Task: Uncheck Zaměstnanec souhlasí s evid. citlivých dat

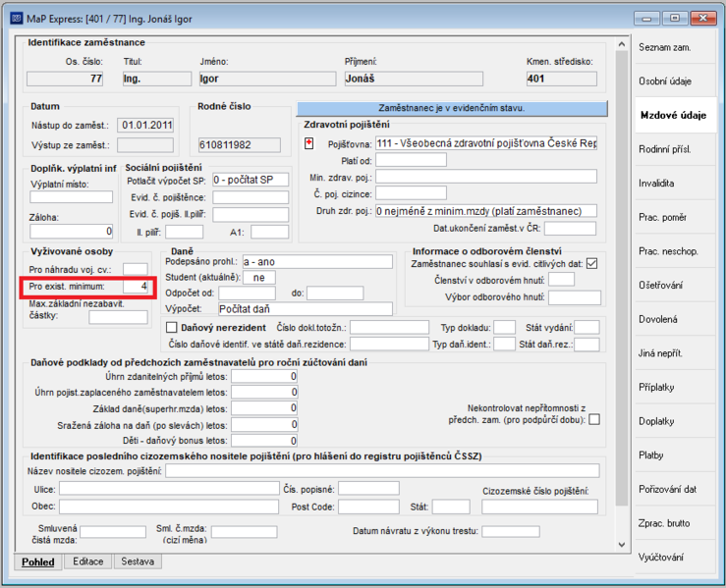Action: tap(591, 264)
